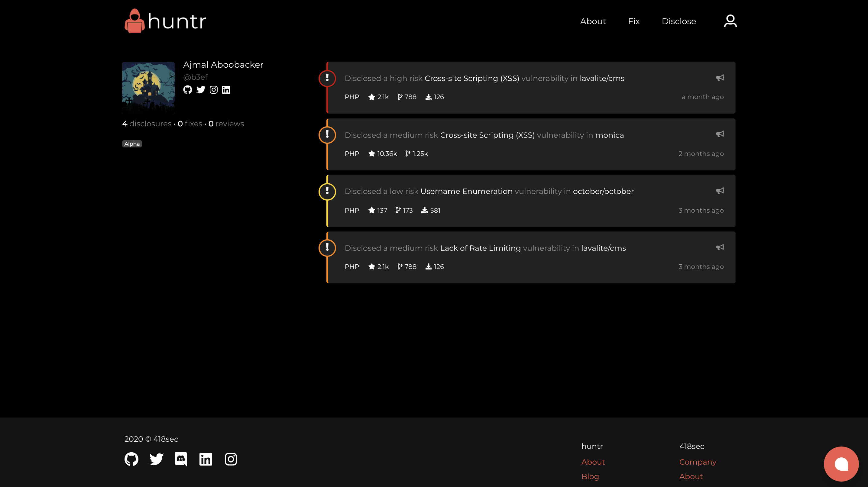
Task: Open the monica repository link
Action: point(609,135)
